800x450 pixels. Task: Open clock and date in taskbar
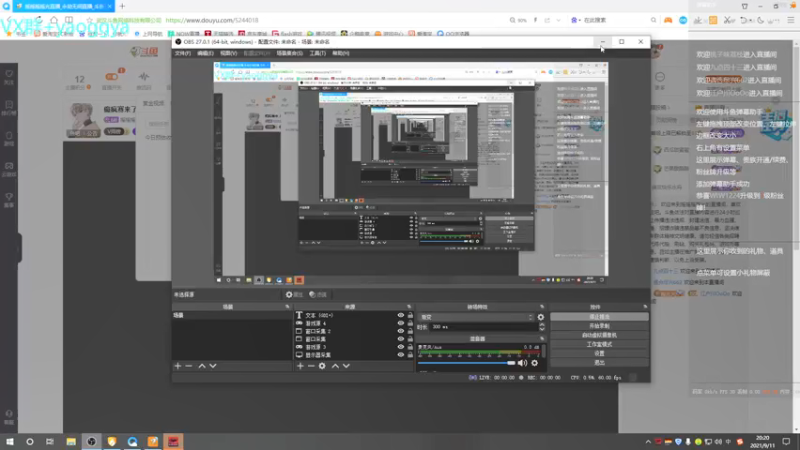[763, 442]
